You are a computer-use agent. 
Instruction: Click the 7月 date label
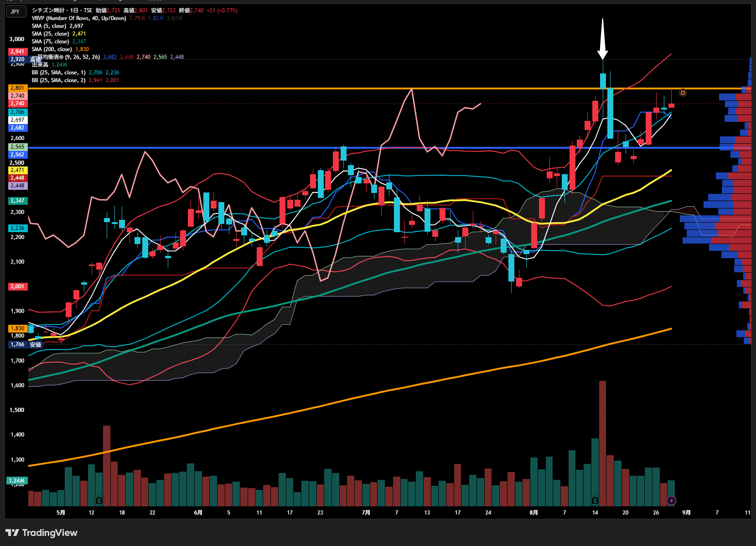(366, 513)
